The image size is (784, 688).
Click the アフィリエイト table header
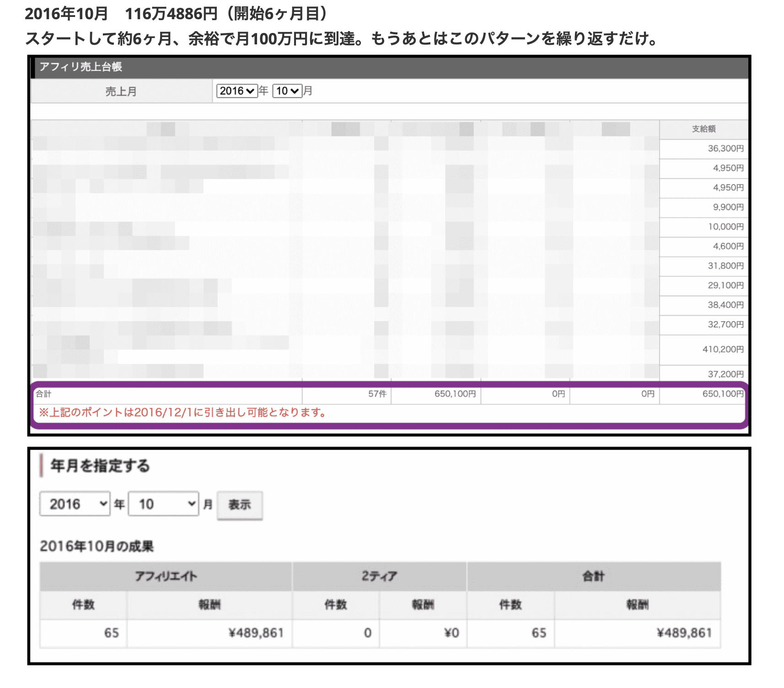click(x=166, y=576)
